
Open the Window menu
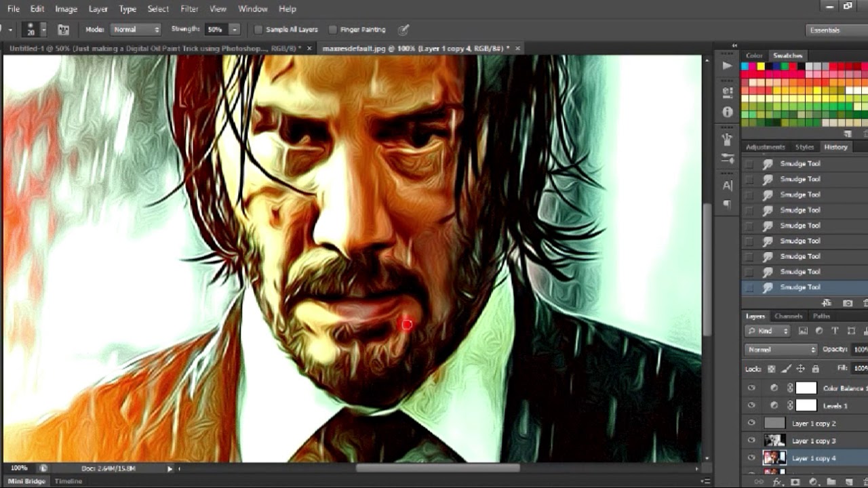point(252,9)
